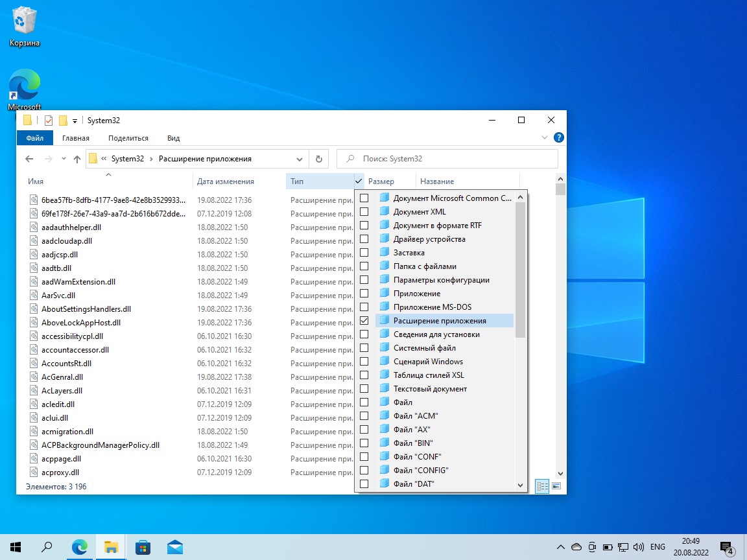Click file icon of aadauthhelper.dll
Screen dimensions: 747x560
pos(33,227)
